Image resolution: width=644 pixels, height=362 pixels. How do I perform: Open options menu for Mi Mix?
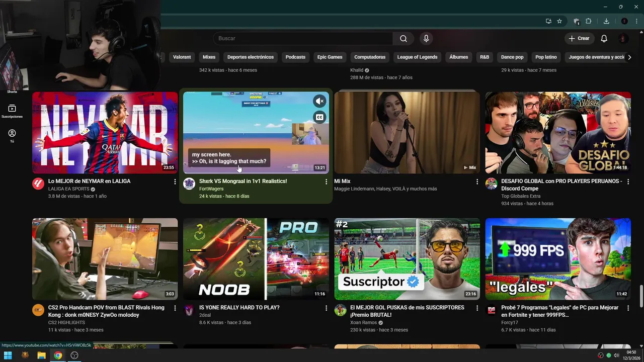click(x=477, y=182)
